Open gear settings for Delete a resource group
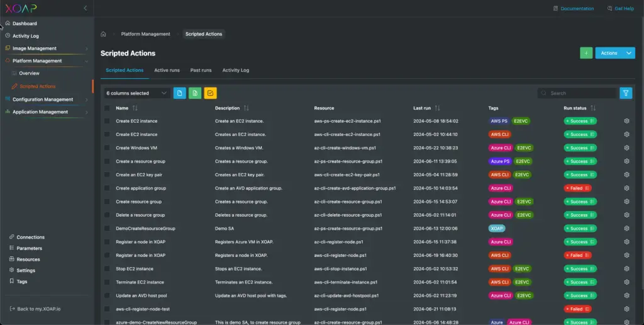Viewport: 644px width, 325px height. point(626,215)
